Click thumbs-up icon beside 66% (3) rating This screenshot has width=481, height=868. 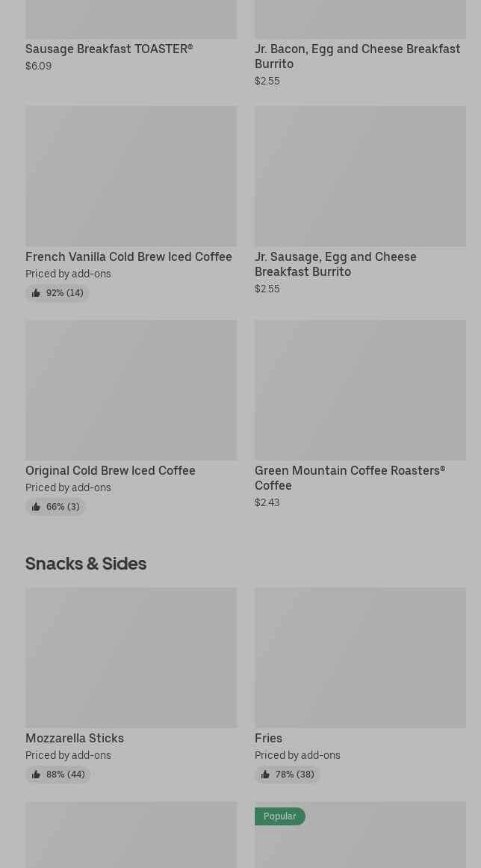click(x=36, y=507)
